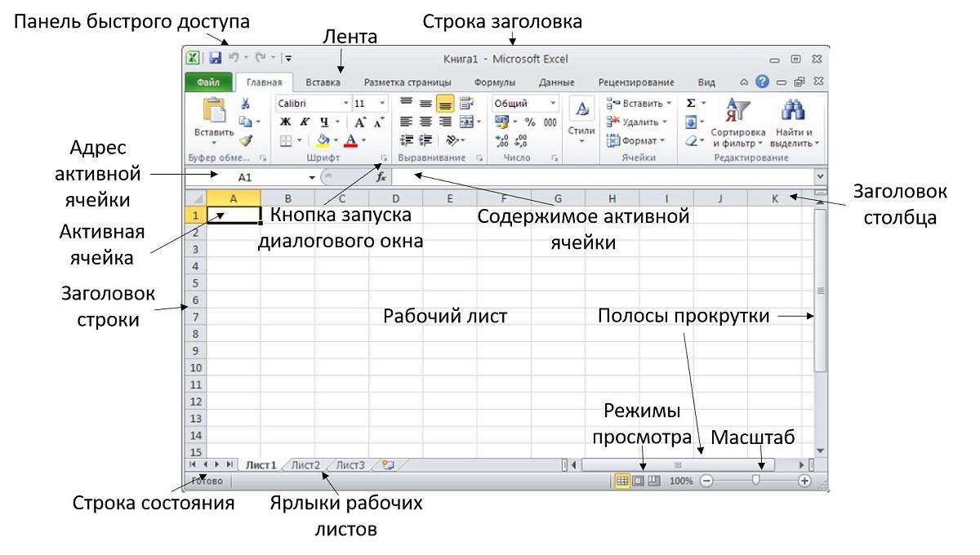
Task: Switch to Page Layout view in the status bar
Action: coord(638,482)
